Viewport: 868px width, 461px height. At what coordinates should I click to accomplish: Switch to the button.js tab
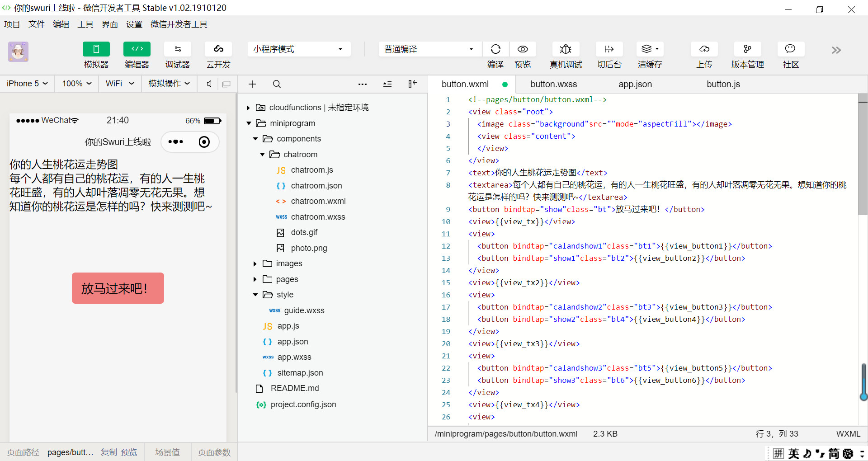point(723,84)
